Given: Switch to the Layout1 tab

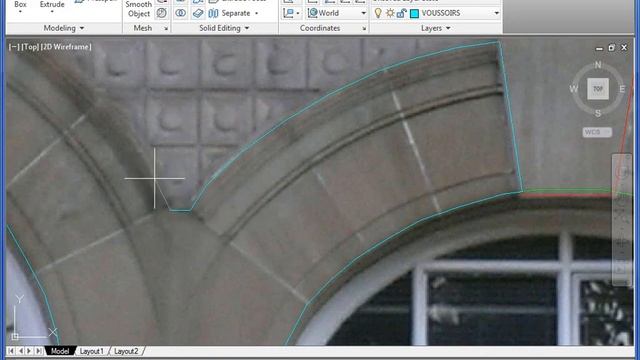Looking at the screenshot, I should point(91,351).
